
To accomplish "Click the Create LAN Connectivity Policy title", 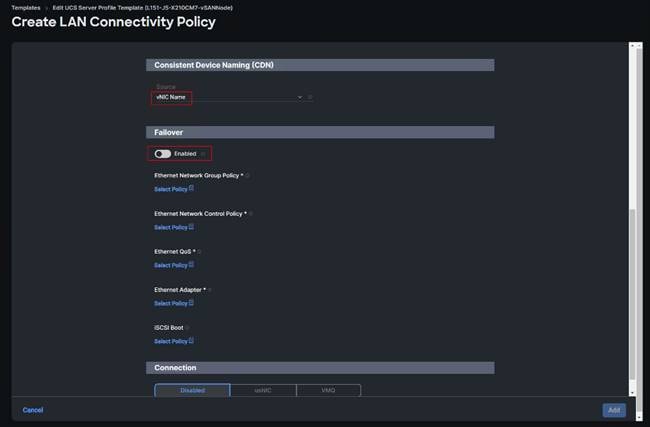I will tap(114, 22).
